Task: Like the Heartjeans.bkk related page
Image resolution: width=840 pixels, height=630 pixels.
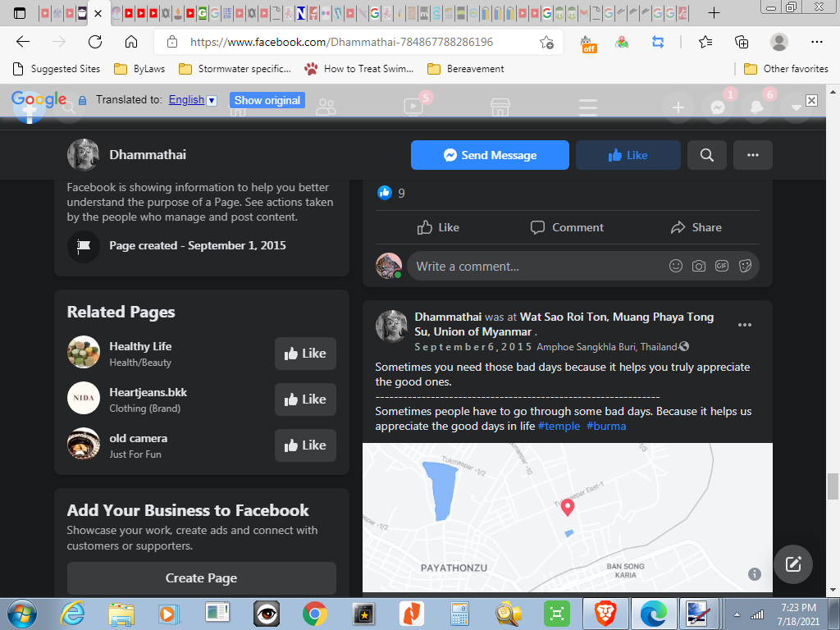Action: [305, 399]
